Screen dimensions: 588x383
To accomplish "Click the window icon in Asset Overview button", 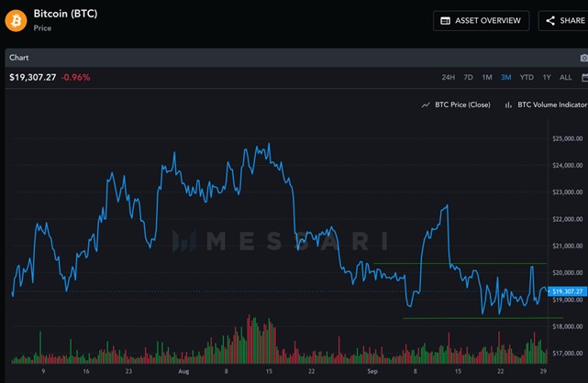I will pyautogui.click(x=445, y=20).
